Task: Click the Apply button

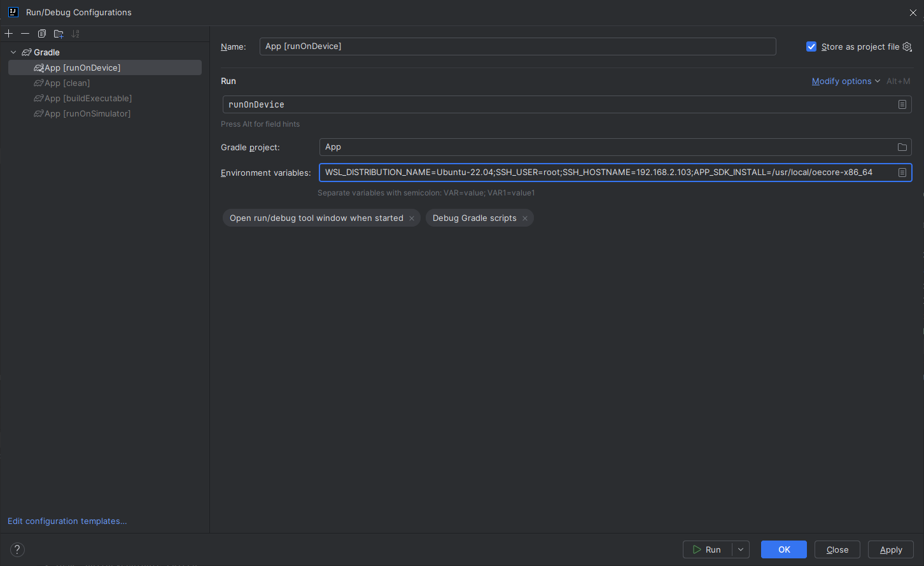Action: 890,549
